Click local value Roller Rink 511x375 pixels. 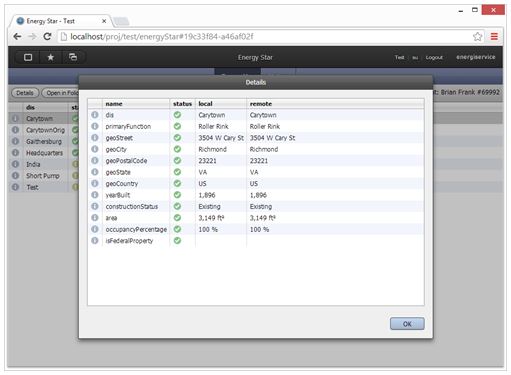point(213,126)
